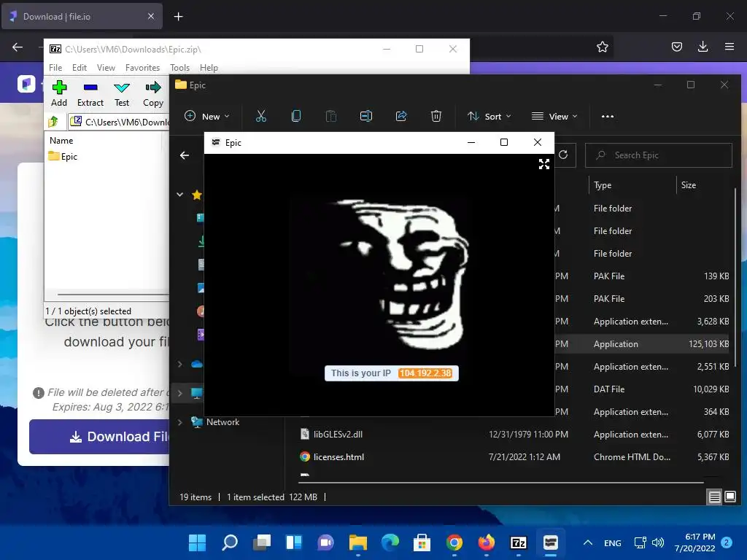This screenshot has width=747, height=560.
Task: Click the Save to Pocket icon in Firefox
Action: (x=676, y=47)
